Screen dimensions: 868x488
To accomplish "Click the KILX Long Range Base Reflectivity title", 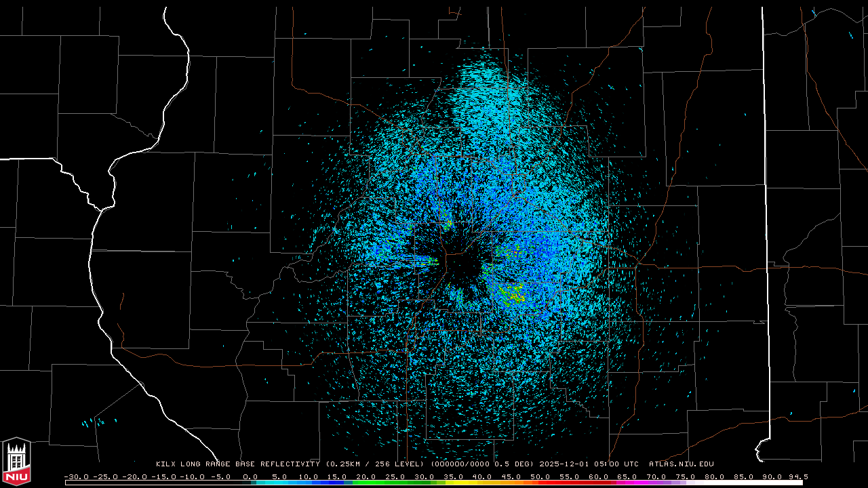I will tap(238, 464).
